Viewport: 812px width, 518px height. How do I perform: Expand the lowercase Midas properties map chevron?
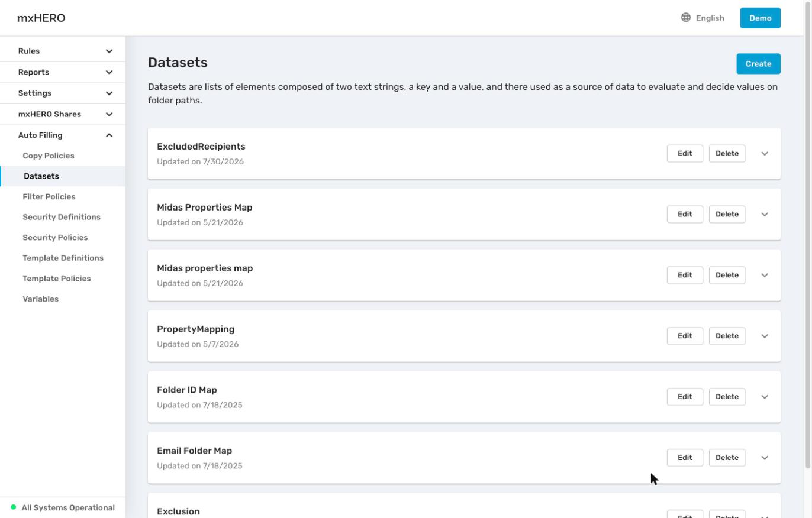(x=765, y=276)
